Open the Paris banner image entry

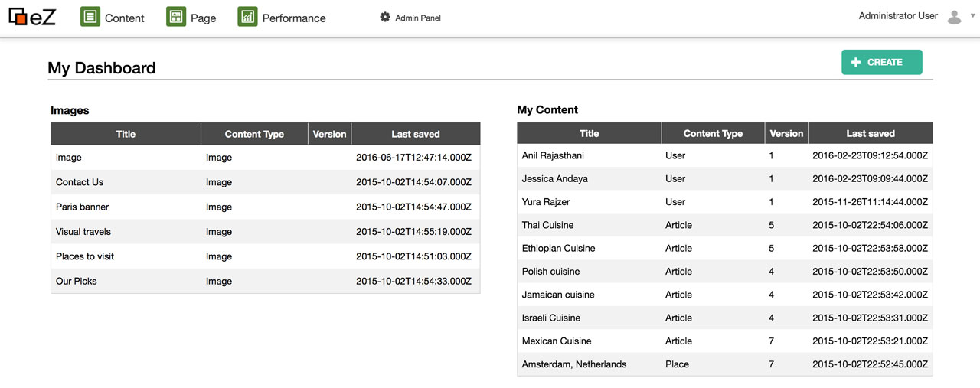pos(83,207)
